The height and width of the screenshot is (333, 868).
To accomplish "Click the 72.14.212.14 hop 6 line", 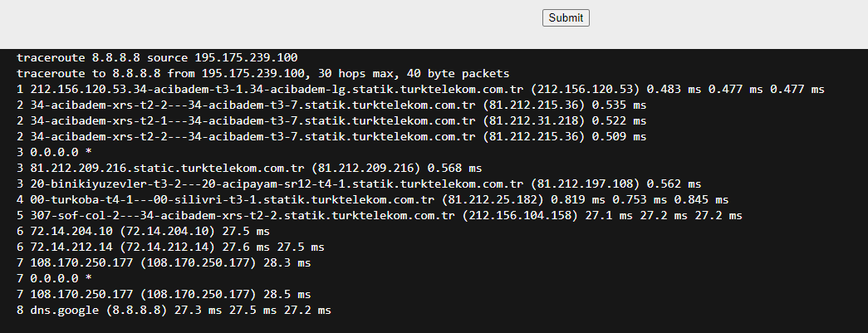I will pyautogui.click(x=170, y=247).
